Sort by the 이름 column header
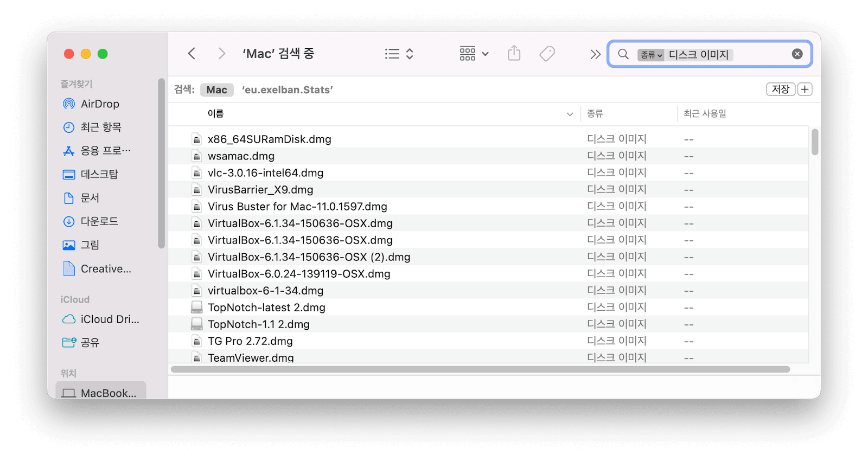Screen dimensions: 868x461 click(x=216, y=113)
